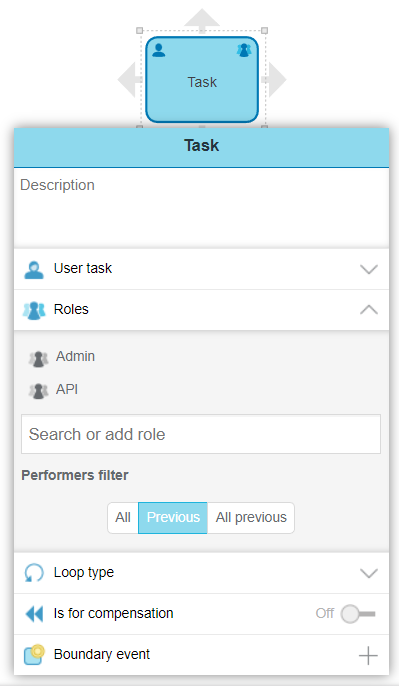399x686 pixels.
Task: Click the Boundary event icon
Action: click(x=34, y=655)
